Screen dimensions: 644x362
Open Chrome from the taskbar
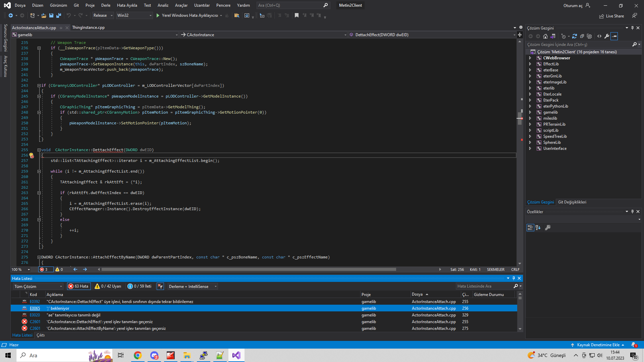138,355
